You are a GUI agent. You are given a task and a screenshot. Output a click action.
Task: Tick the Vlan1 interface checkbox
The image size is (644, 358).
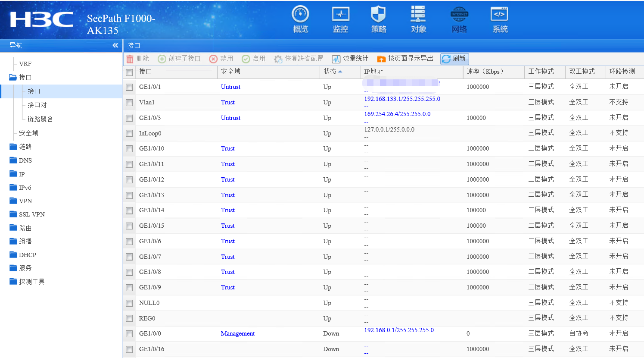tap(129, 103)
